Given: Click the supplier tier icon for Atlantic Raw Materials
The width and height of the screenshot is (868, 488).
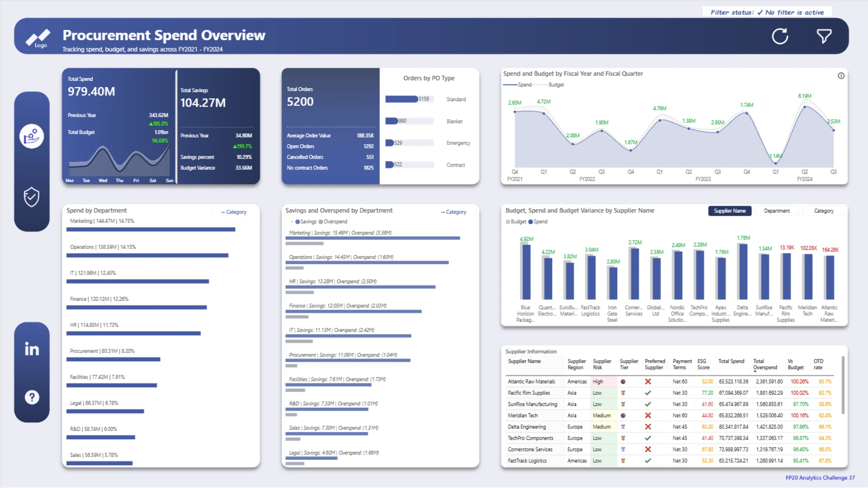Looking at the screenshot, I should coord(623,381).
